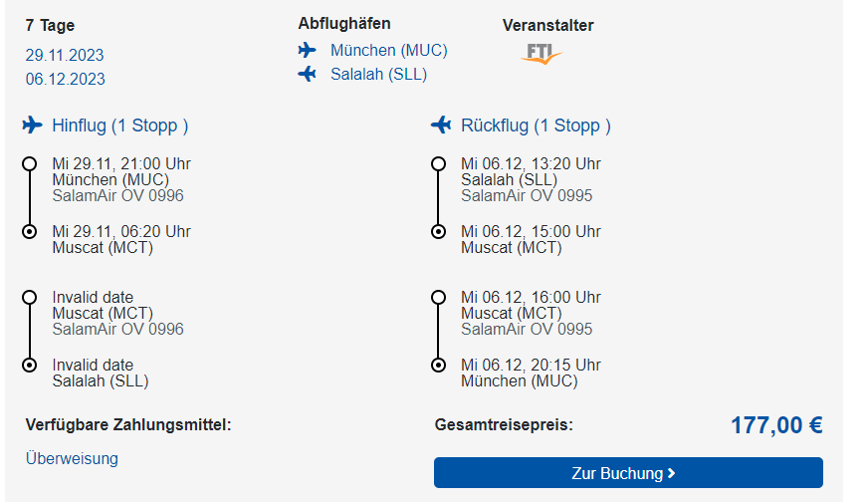
Task: Click the 29.11.2023 departure date
Action: click(65, 55)
